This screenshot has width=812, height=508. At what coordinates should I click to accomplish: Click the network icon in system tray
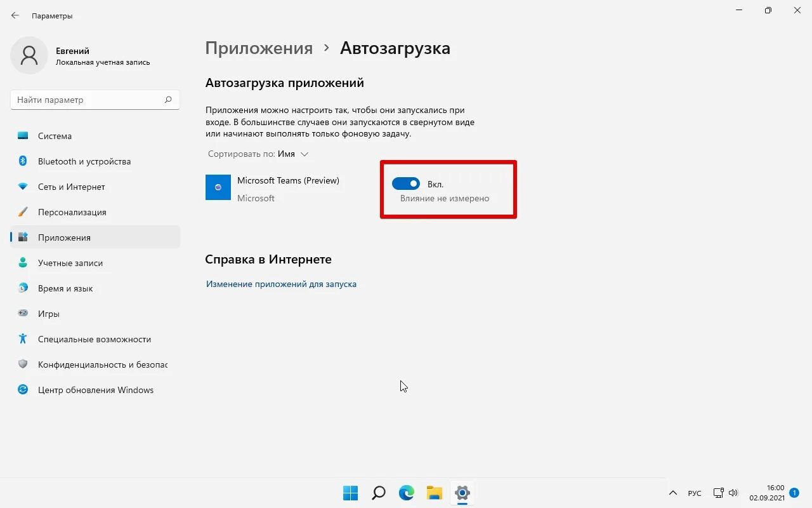(718, 493)
